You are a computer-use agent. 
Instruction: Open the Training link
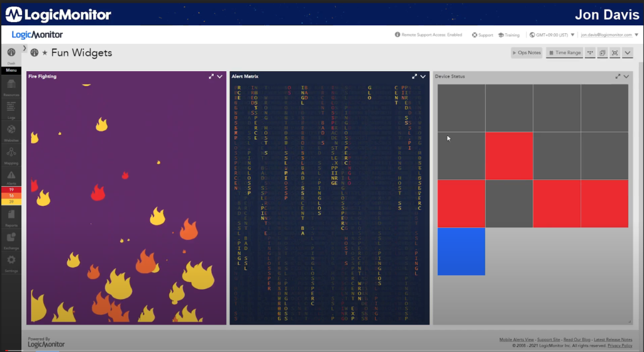509,35
